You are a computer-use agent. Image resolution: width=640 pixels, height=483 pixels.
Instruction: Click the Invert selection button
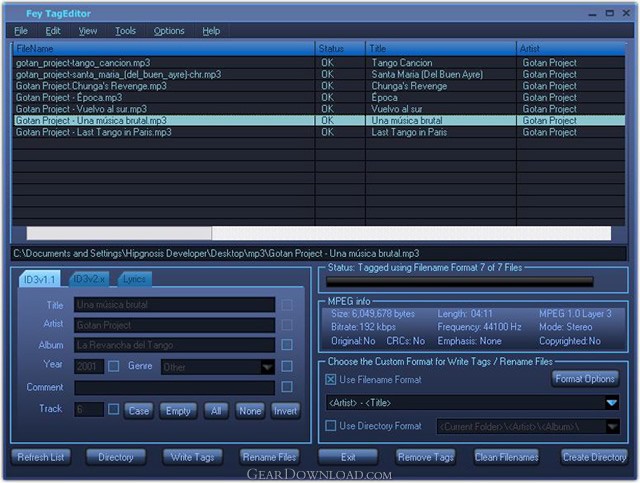285,411
